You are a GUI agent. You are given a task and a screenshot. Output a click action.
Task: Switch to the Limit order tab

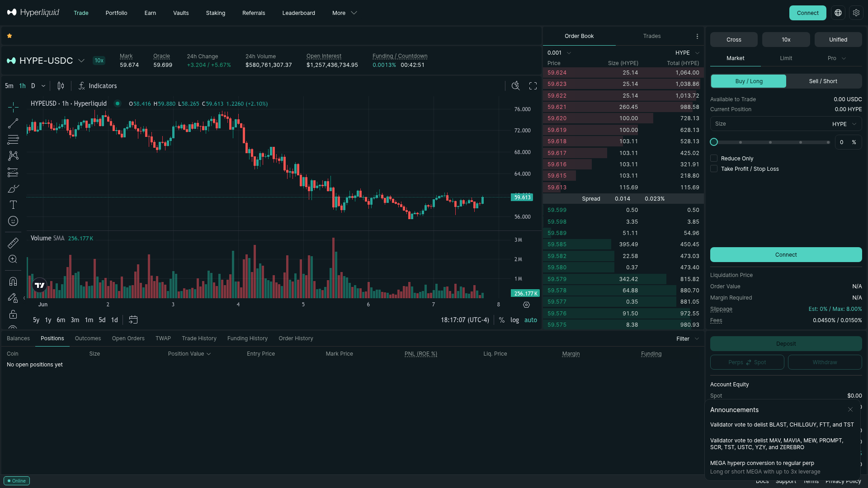coord(786,58)
